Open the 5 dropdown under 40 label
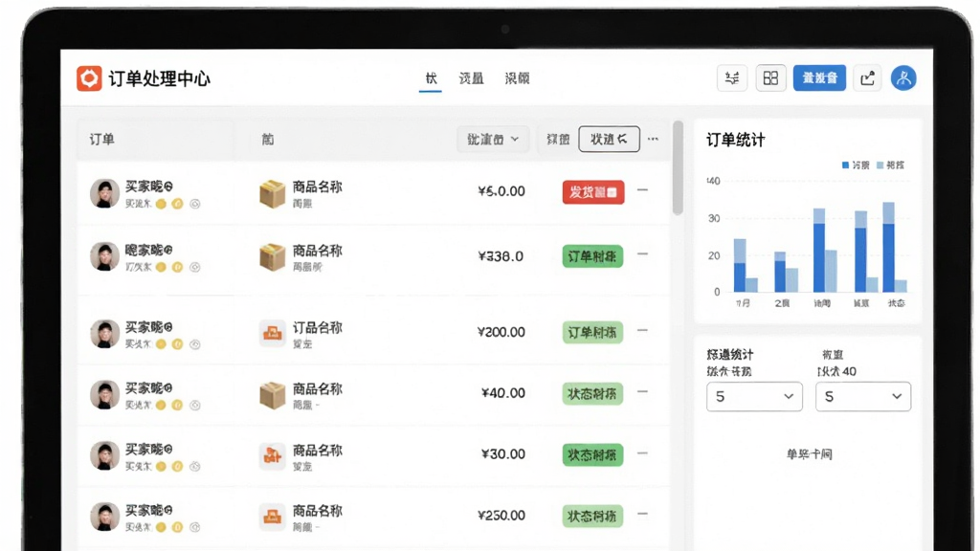980x551 pixels. [863, 397]
